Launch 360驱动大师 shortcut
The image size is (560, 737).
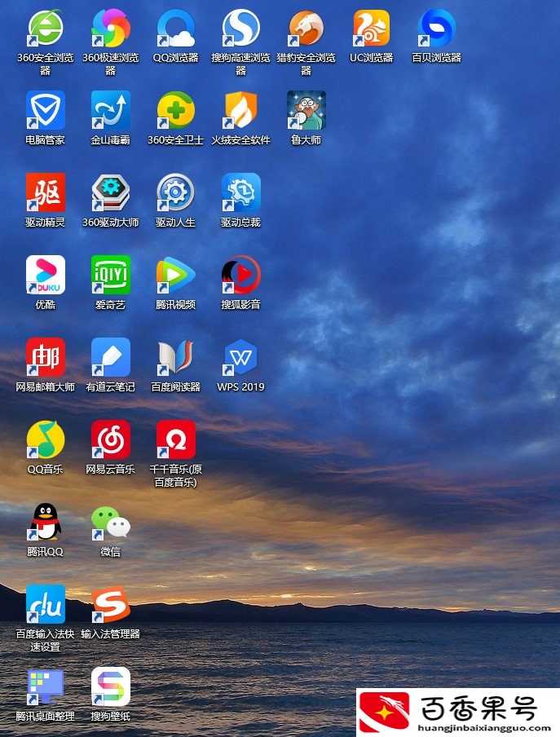[x=110, y=192]
